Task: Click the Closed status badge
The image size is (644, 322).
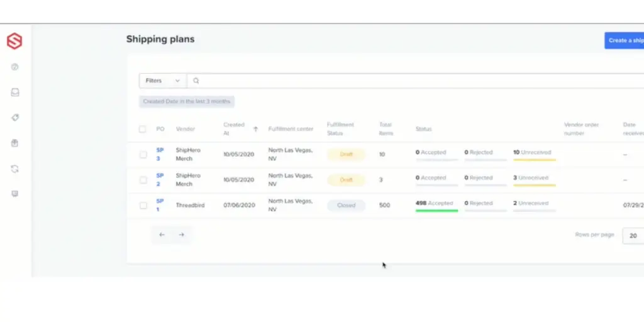Action: click(347, 206)
